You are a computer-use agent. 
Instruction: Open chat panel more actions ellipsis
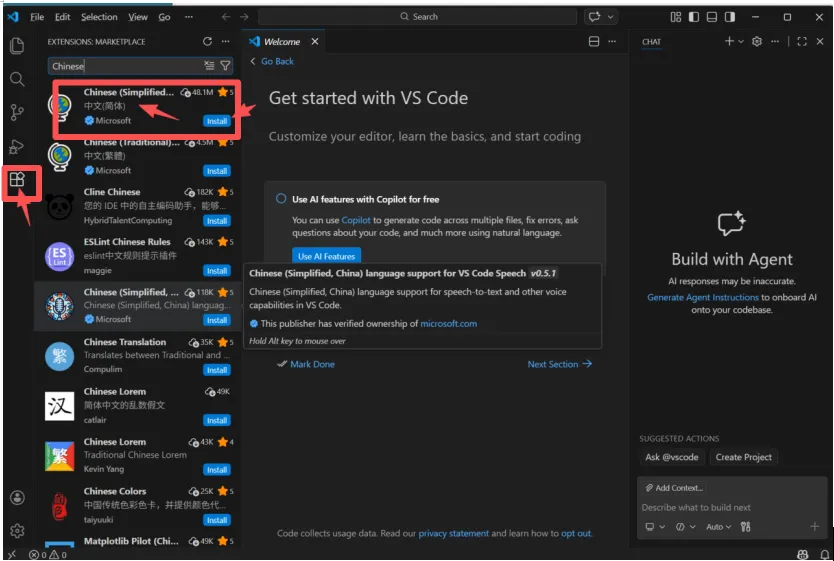(775, 41)
